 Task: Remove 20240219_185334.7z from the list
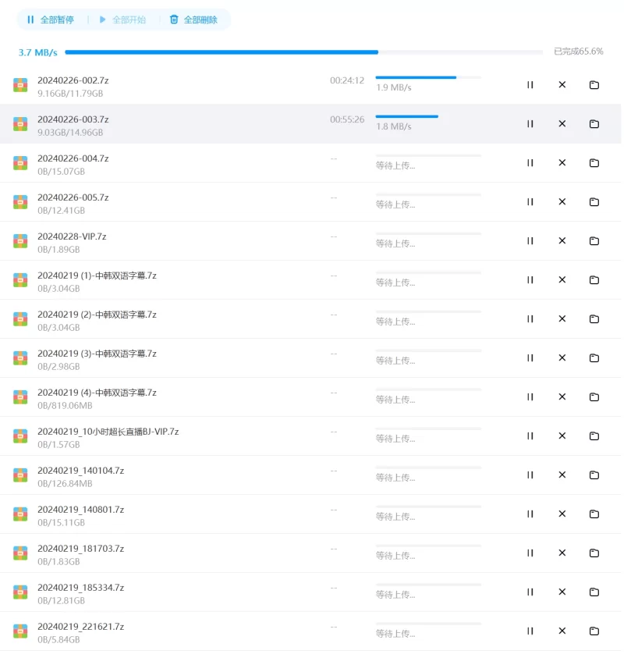click(x=562, y=592)
